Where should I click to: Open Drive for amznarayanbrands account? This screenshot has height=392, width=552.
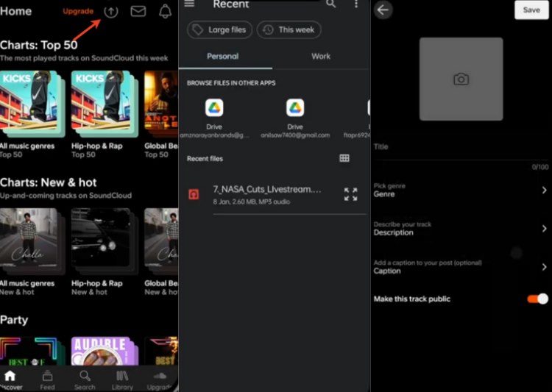click(x=214, y=118)
